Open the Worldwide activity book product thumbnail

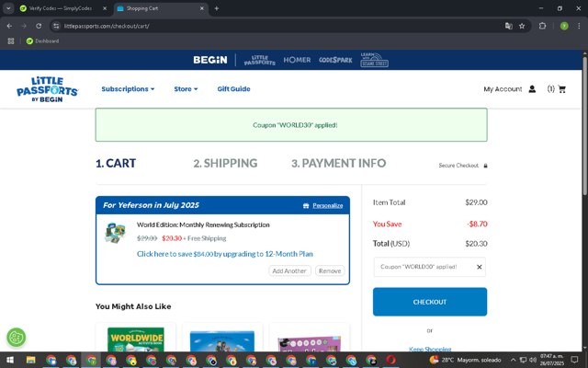(136, 339)
